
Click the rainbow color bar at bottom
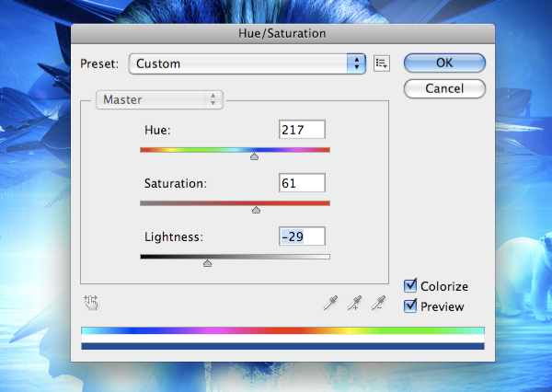[x=282, y=330]
